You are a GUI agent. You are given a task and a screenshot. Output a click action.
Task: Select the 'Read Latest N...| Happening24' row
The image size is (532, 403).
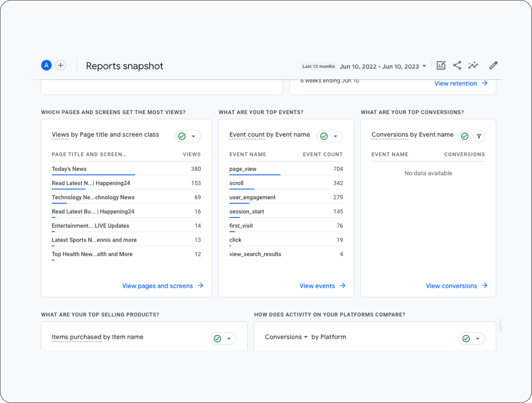[126, 183]
